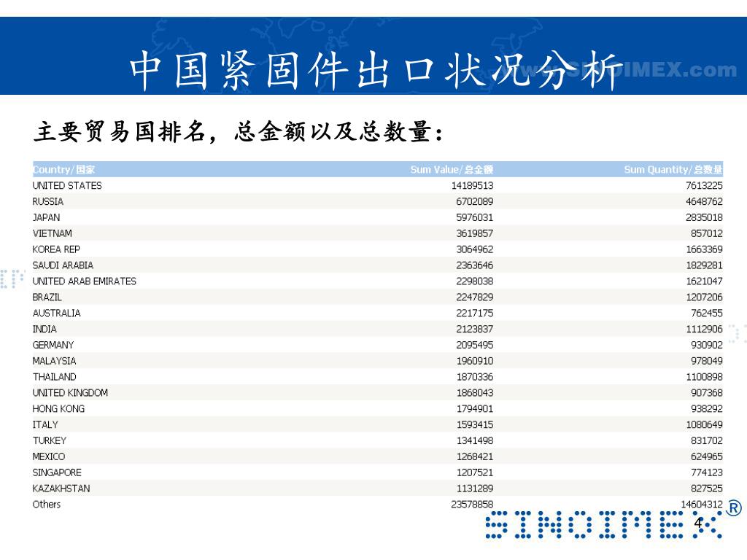Click sum value 1870336 for Thailand
747x560 pixels.
click(475, 377)
